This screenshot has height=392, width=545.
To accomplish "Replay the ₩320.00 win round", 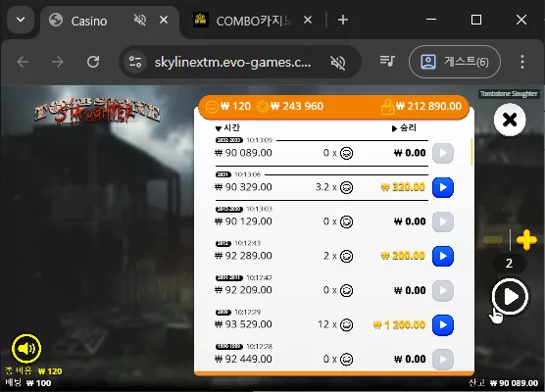I will [443, 187].
